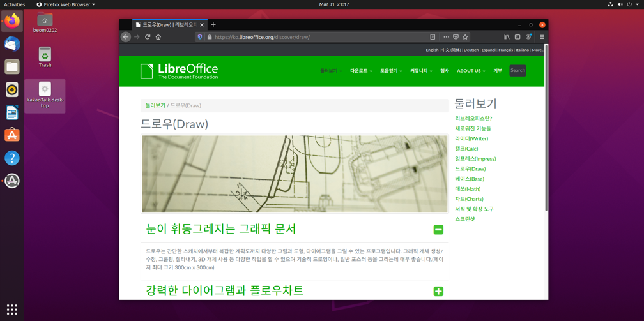Click the 눈이 휘둥그레지는 그래픽 문서 heading
Screen dimensions: 644x321
221,229
